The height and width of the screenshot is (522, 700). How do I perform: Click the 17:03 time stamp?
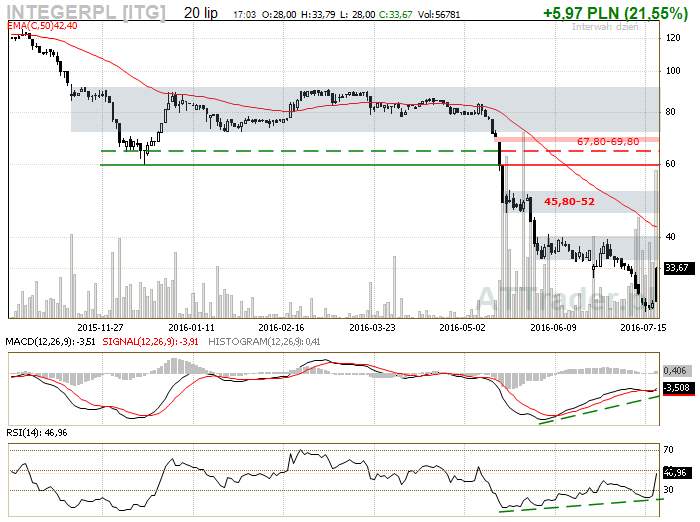(245, 15)
